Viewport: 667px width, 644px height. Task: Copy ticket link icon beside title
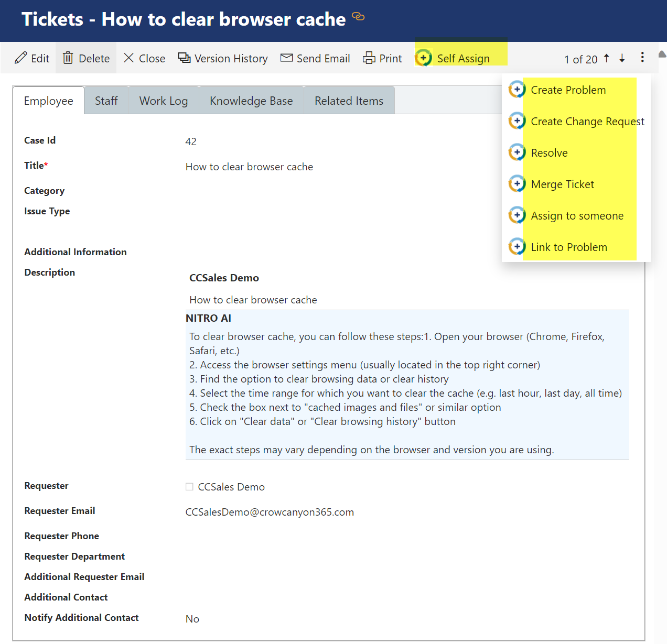[x=358, y=17]
